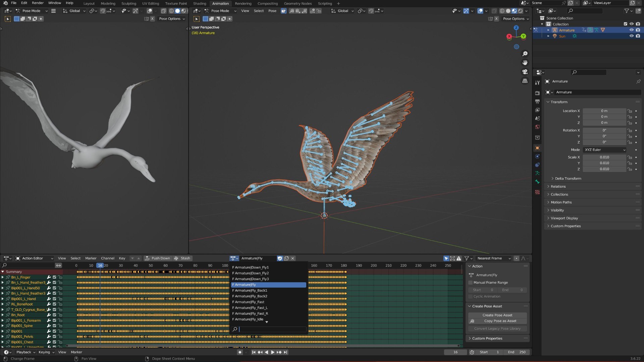Open the Nearest Frame snapping dropdown
644x362 pixels.
coord(493,258)
